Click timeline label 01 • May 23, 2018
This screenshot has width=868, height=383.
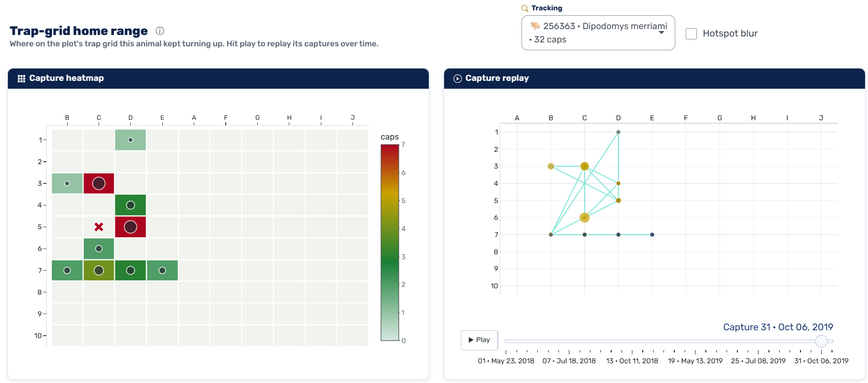(506, 361)
